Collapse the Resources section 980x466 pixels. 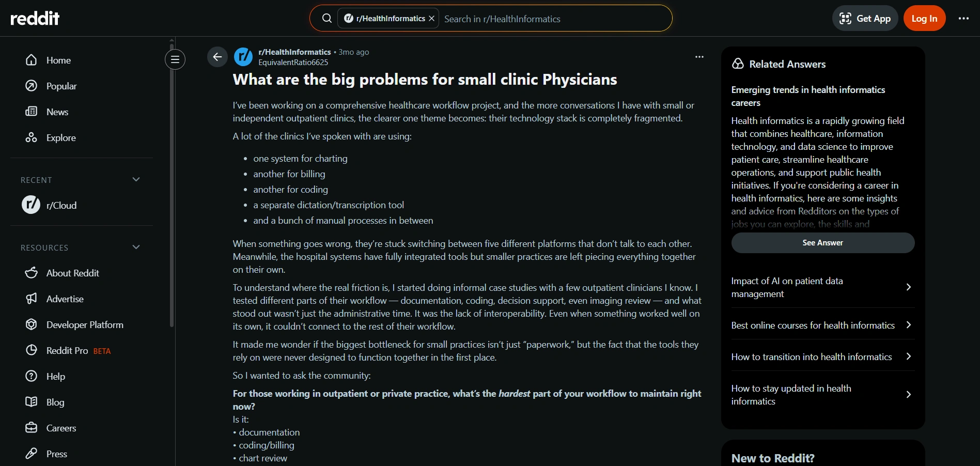[x=136, y=247]
